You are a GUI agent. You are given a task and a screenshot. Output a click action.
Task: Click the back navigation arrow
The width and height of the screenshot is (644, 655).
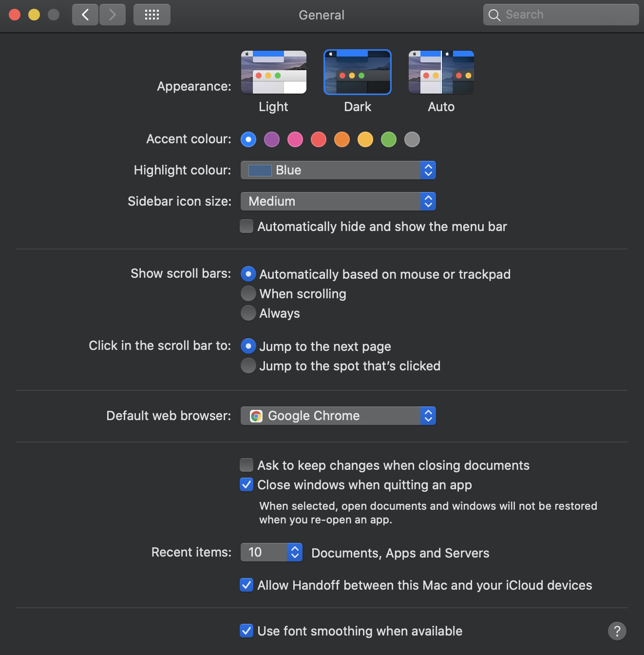(x=85, y=15)
